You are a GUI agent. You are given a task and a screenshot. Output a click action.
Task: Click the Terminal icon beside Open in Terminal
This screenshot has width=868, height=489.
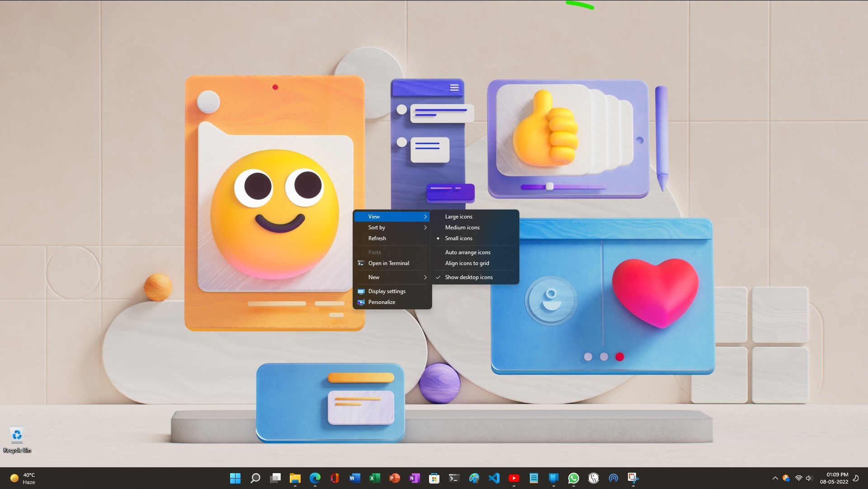pyautogui.click(x=361, y=263)
